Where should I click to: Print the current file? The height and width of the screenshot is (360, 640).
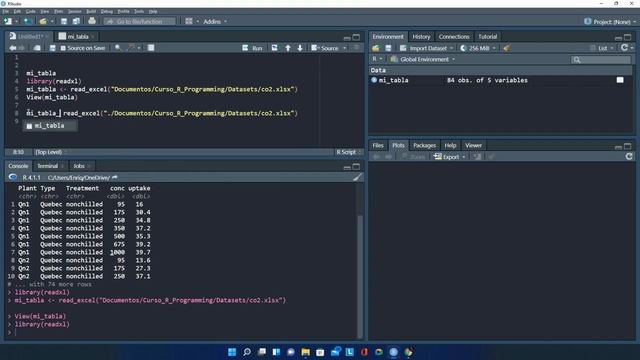tap(92, 21)
